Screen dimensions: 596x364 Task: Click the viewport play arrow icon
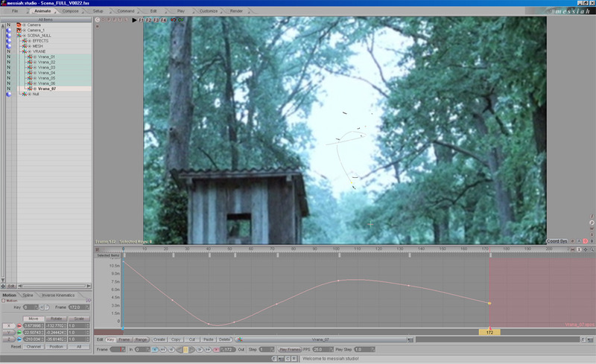(134, 20)
